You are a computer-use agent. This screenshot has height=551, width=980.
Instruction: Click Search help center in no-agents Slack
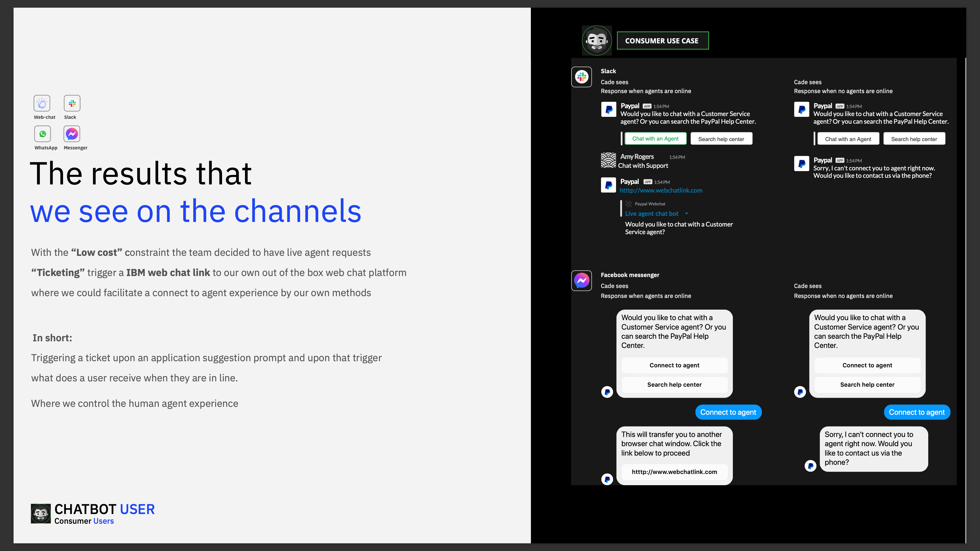tap(914, 139)
